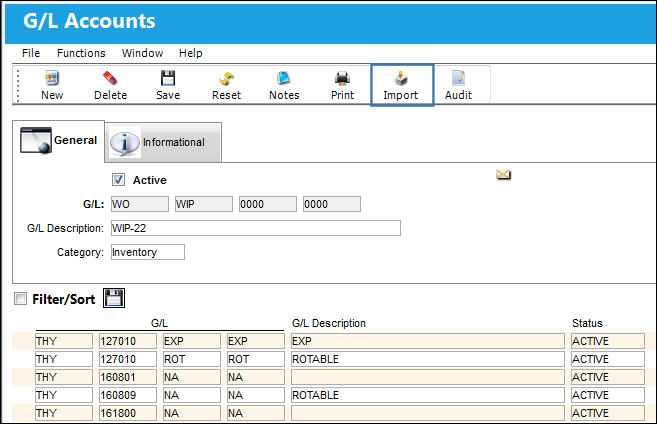The height and width of the screenshot is (424, 657).
Task: Select the 127010 cell in the ROT row
Action: (x=128, y=359)
